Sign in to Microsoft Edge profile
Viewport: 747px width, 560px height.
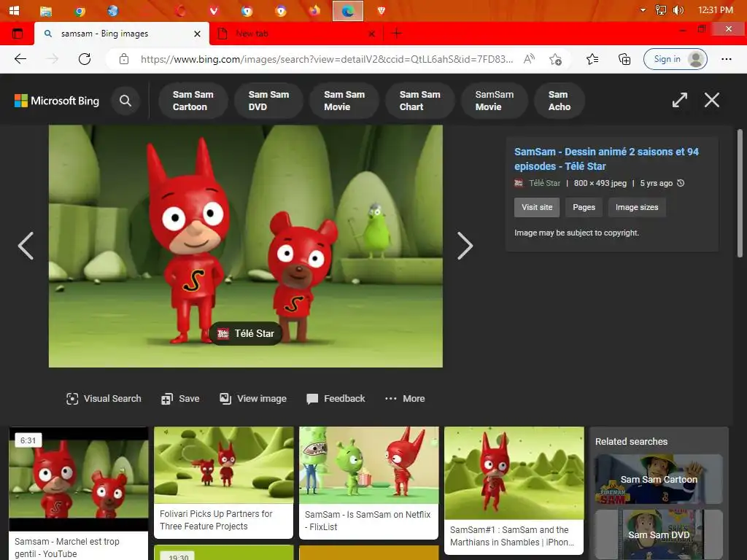click(675, 59)
